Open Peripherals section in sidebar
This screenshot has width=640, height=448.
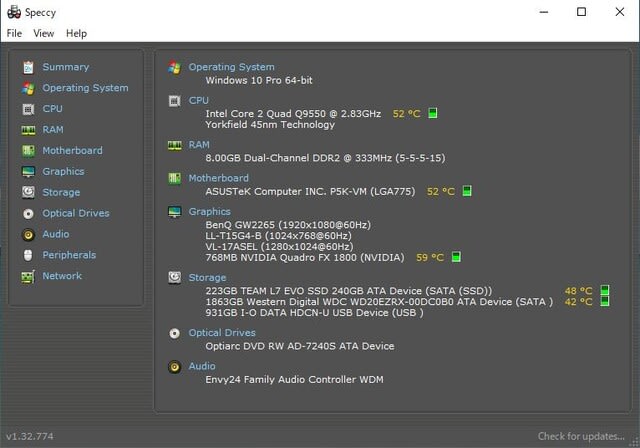click(x=69, y=255)
